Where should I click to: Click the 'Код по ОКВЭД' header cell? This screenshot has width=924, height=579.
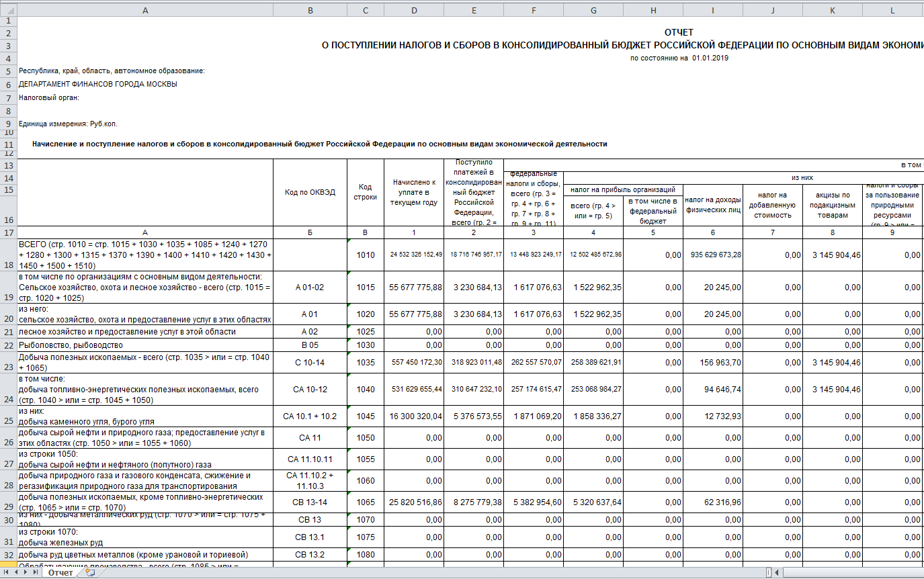click(310, 192)
